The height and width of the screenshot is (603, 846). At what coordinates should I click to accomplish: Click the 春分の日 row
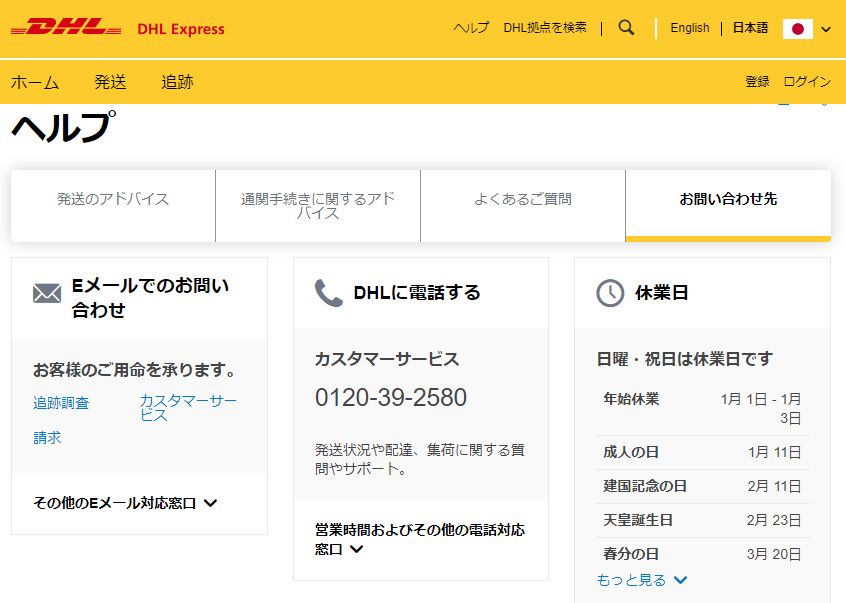[x=702, y=554]
